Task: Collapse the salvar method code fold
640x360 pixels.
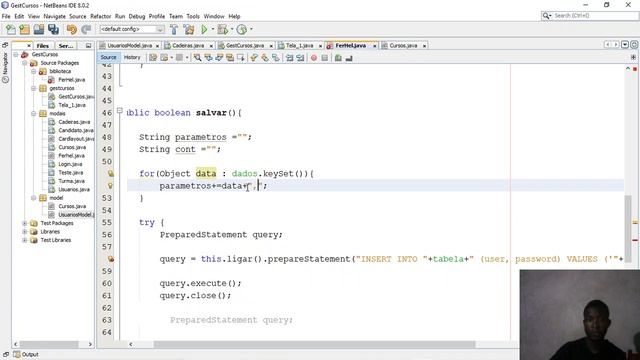Action: [120, 111]
